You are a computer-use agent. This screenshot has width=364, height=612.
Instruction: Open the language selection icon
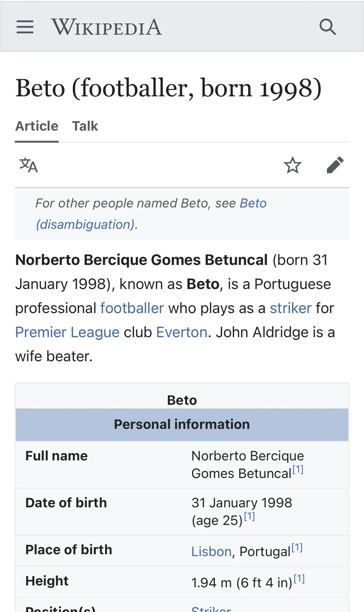[x=28, y=165]
